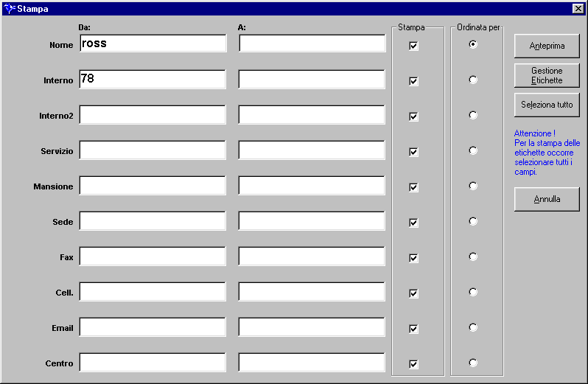This screenshot has height=384, width=588.
Task: Toggle the Stampa checkbox for Mansione
Action: (413, 187)
